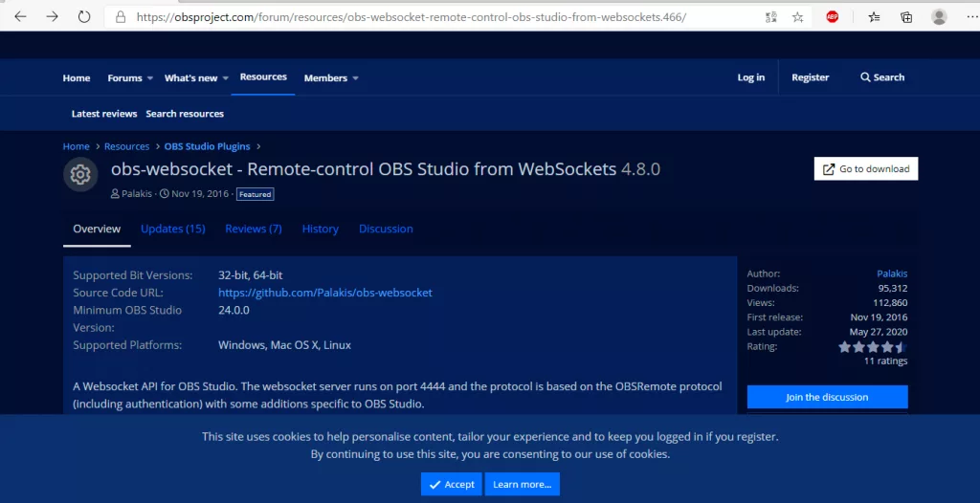Image resolution: width=980 pixels, height=503 pixels.
Task: Click the Register link
Action: pyautogui.click(x=810, y=77)
